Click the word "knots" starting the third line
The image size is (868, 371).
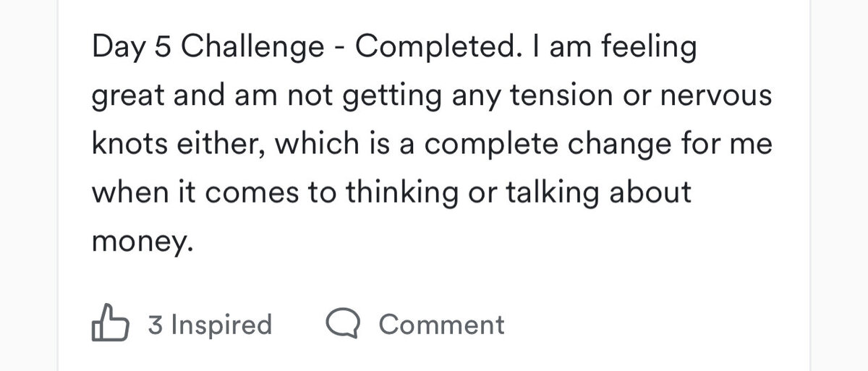(x=127, y=145)
